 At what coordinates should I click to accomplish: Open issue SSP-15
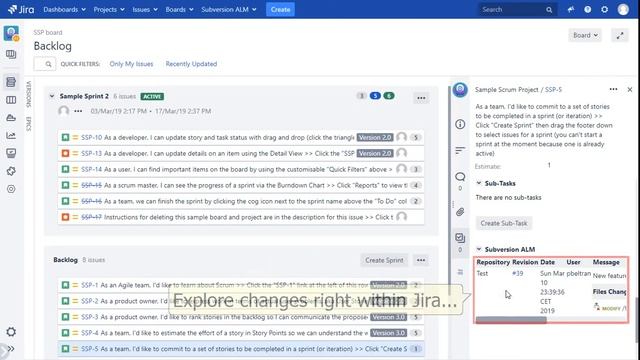91,185
